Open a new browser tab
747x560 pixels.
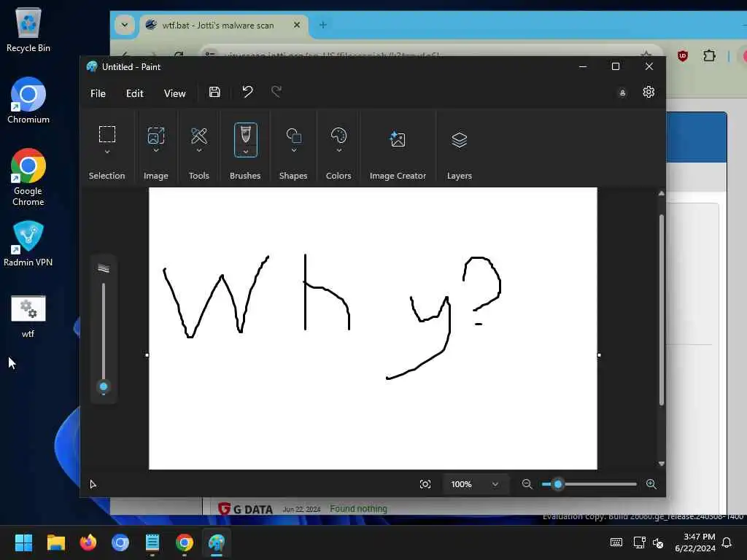[x=323, y=25]
